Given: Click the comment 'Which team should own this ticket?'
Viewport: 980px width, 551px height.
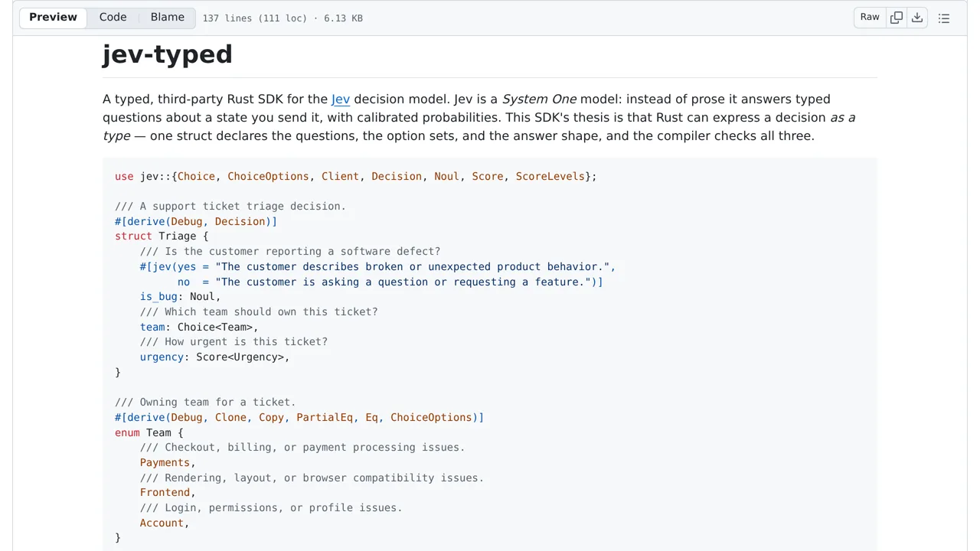Looking at the screenshot, I should pyautogui.click(x=259, y=312).
